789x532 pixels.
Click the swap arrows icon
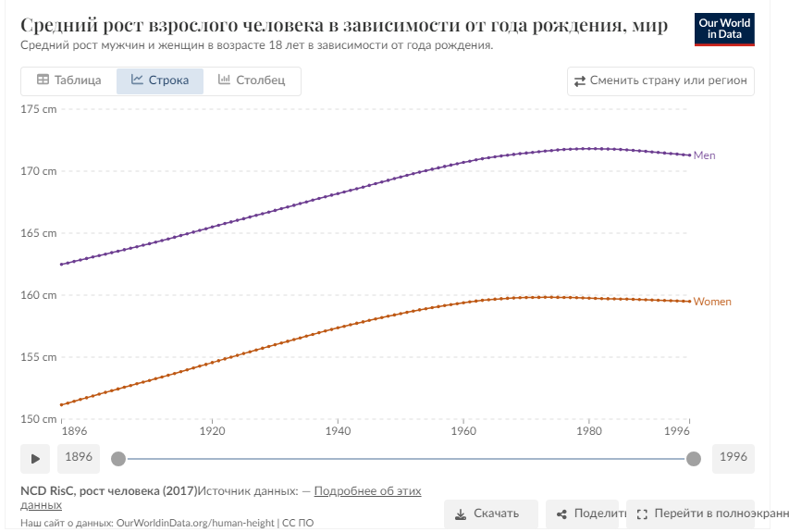[x=580, y=81]
